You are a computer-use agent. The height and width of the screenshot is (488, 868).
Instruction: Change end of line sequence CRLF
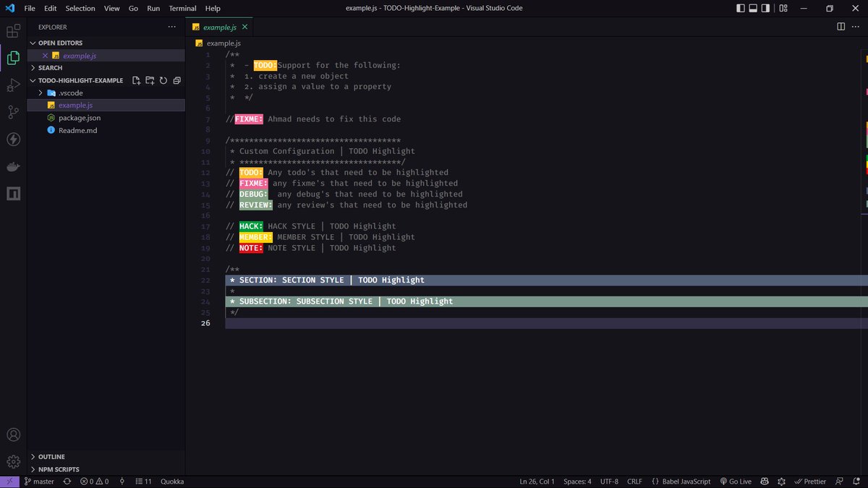(x=634, y=481)
